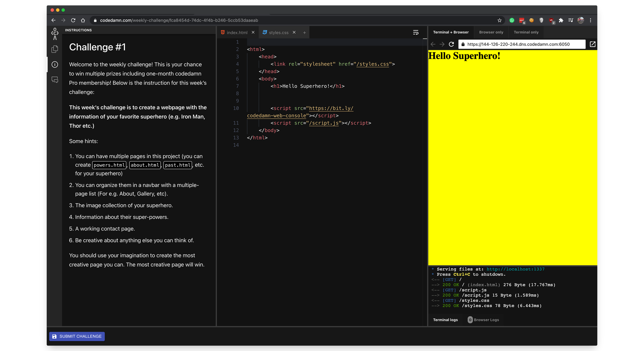The width and height of the screenshot is (644, 351).
Task: Select the Terminal only layout tab
Action: [526, 32]
